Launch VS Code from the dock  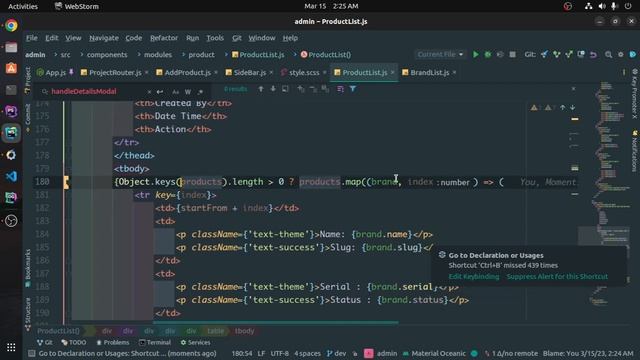tap(11, 176)
